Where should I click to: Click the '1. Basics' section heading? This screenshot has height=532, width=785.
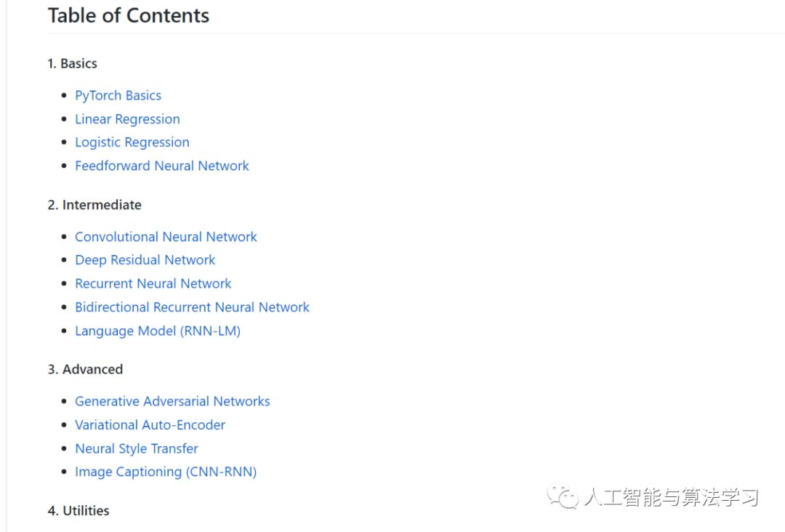(x=72, y=63)
